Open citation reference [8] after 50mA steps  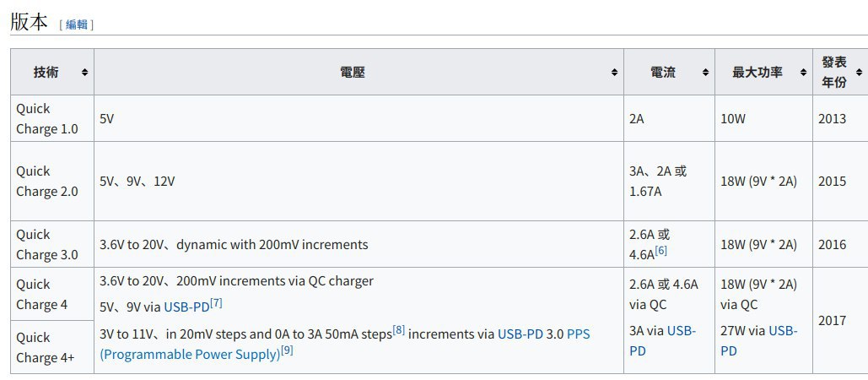pyautogui.click(x=398, y=330)
